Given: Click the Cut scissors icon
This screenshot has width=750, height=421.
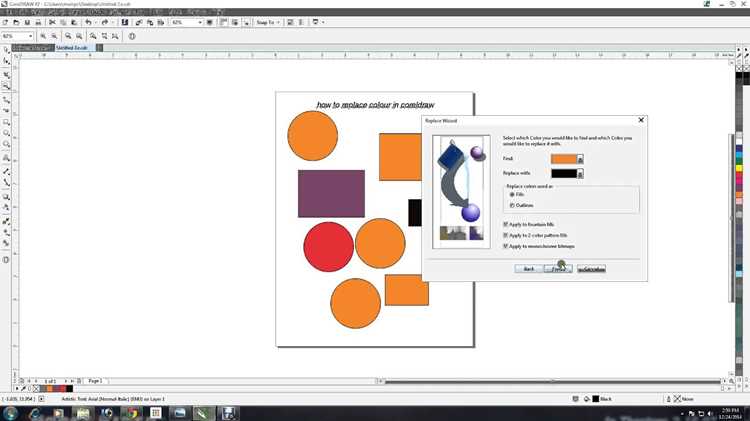Looking at the screenshot, I should point(52,22).
